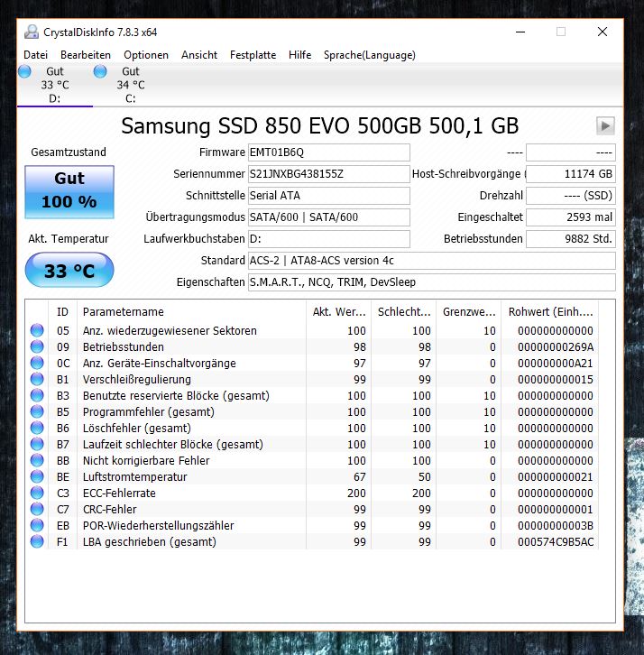
Task: Click the Laufwerkbuchstaben D: field
Action: point(329,239)
